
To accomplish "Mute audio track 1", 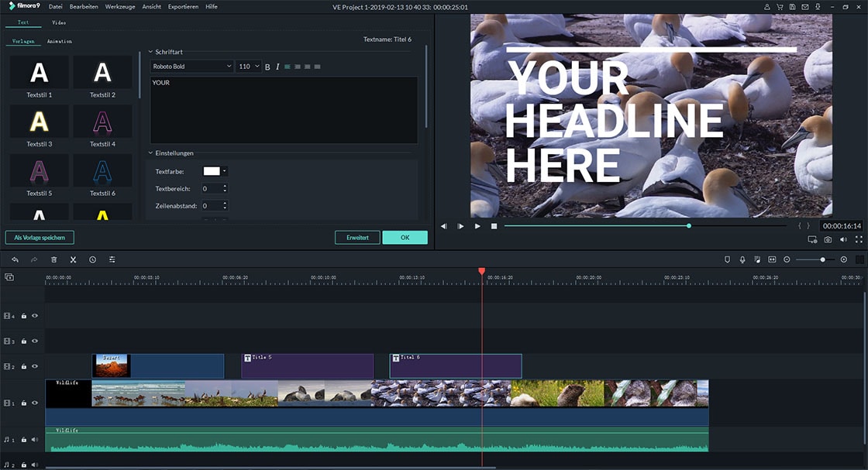I will tap(35, 440).
